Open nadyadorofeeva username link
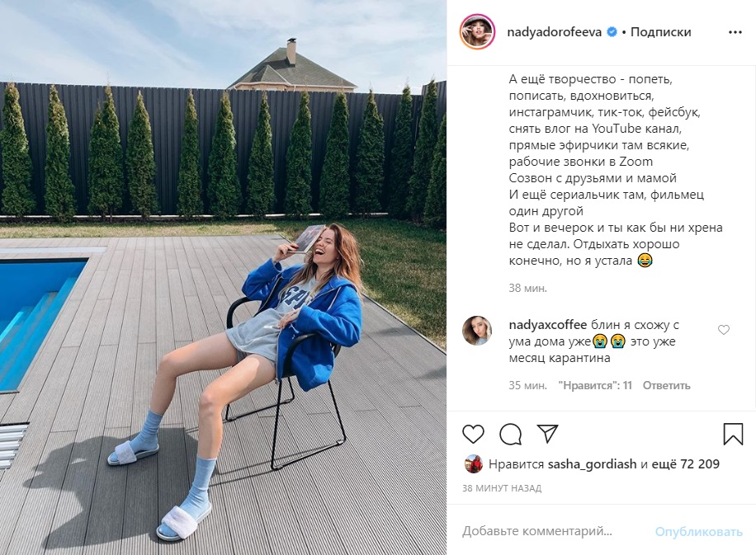The width and height of the screenshot is (756, 555). [x=554, y=32]
